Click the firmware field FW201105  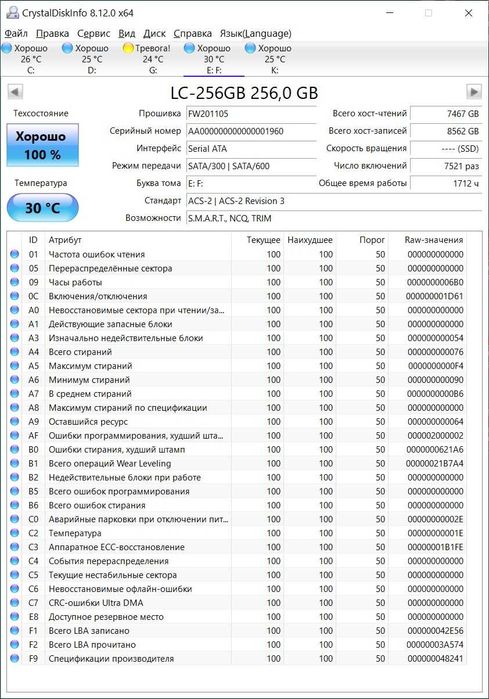coord(251,113)
